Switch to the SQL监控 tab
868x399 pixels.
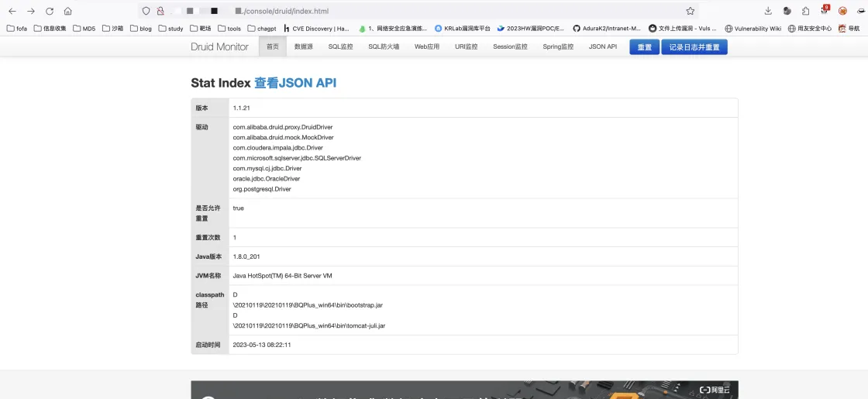[x=340, y=47]
